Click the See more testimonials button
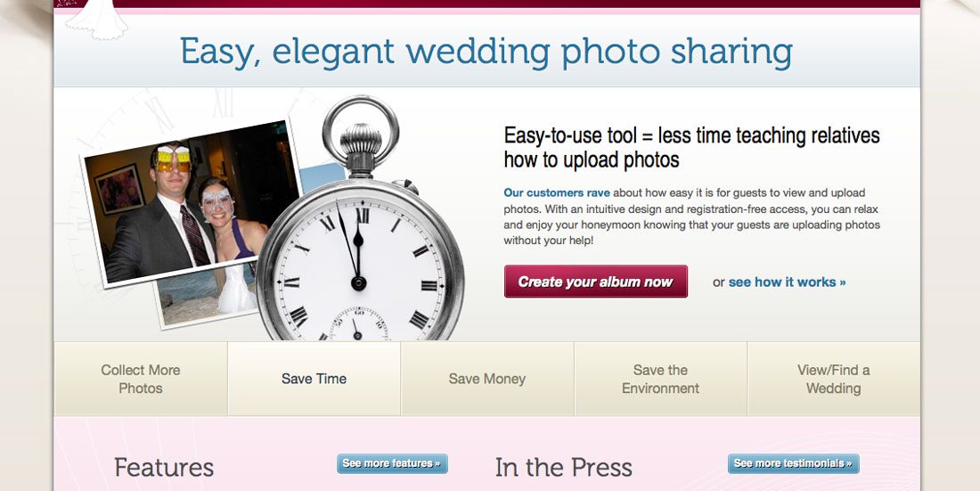Viewport: 980px width, 491px height. (793, 463)
